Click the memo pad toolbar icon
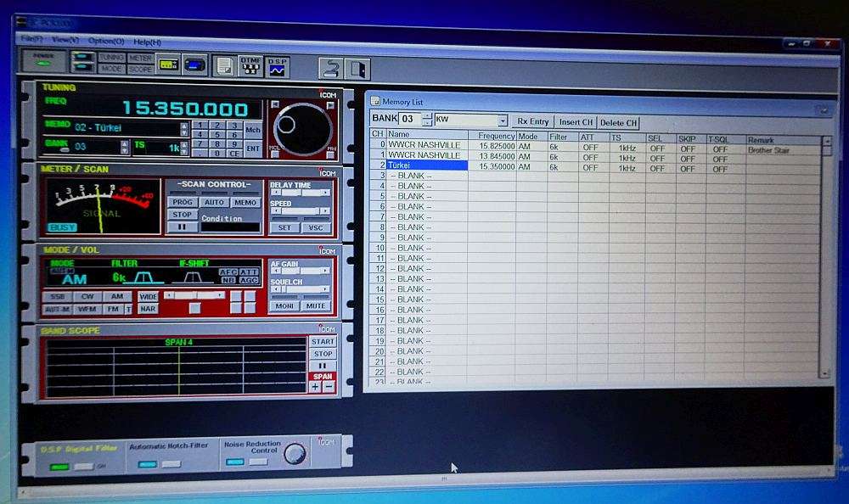The image size is (849, 504). point(224,64)
